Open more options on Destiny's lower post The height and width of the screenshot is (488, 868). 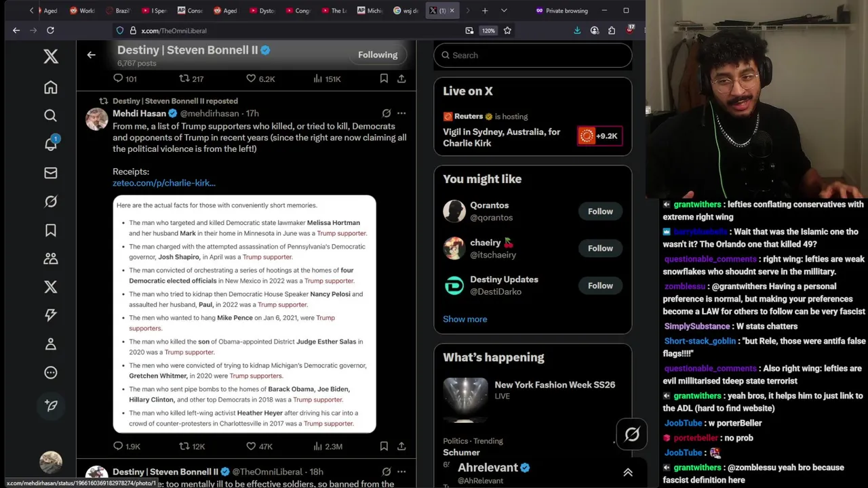401,472
